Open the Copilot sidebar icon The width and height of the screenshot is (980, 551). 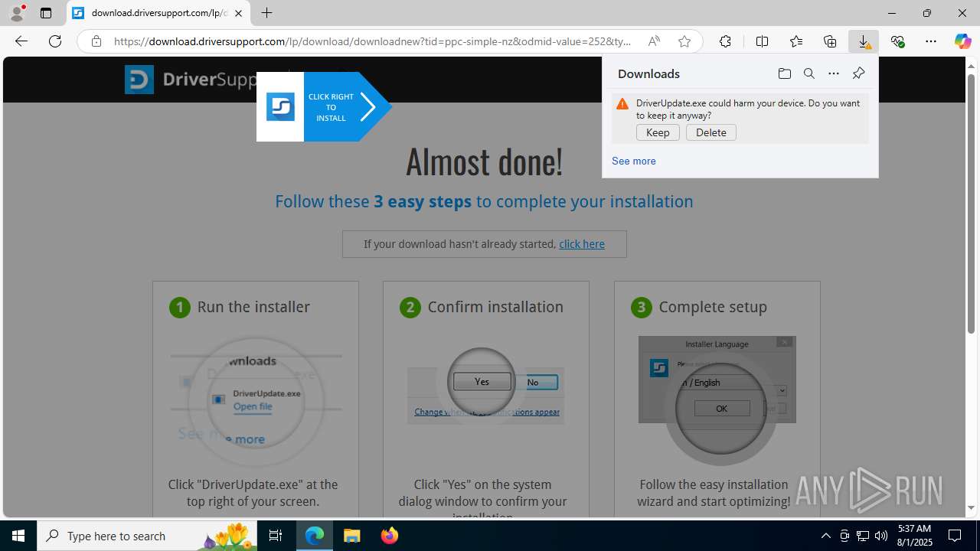tap(962, 41)
